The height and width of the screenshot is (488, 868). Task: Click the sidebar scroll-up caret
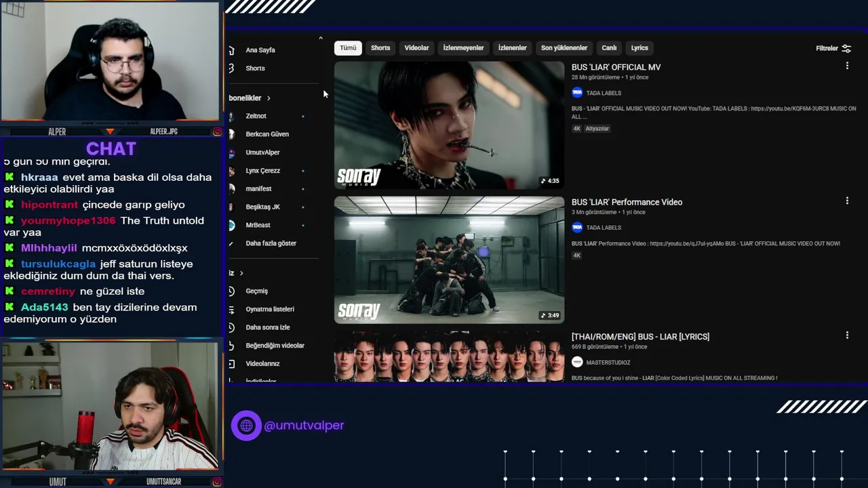[321, 39]
